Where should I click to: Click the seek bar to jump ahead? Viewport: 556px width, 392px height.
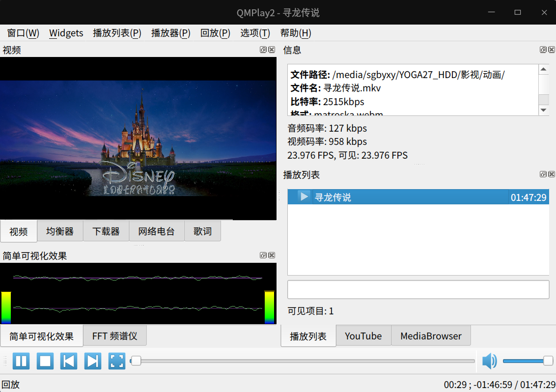point(305,361)
